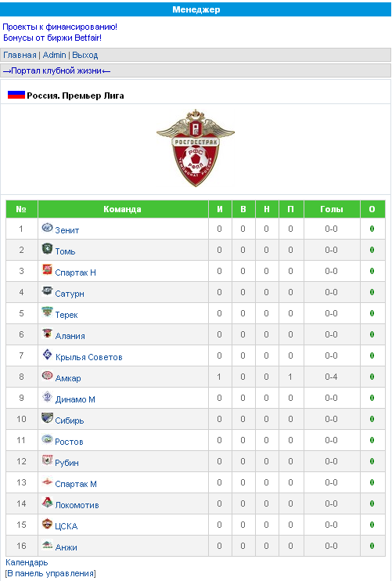Open Бонусы от биржи Betfair link
392x581 pixels.
click(x=52, y=38)
